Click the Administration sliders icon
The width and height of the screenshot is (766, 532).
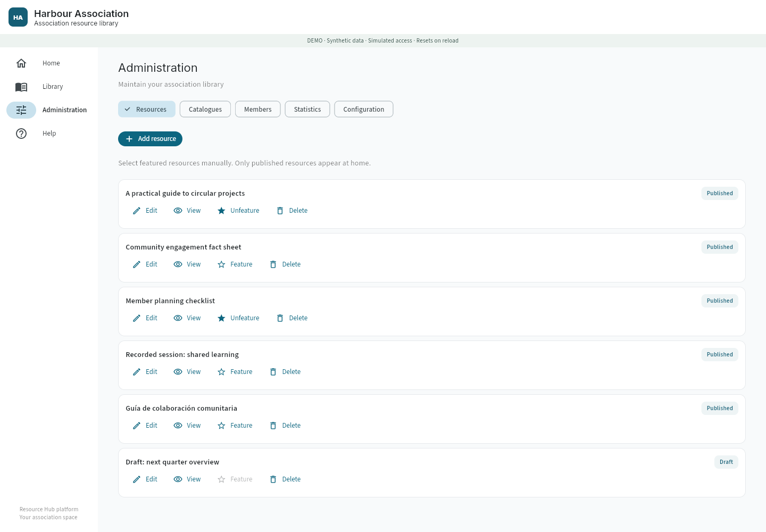coord(21,110)
